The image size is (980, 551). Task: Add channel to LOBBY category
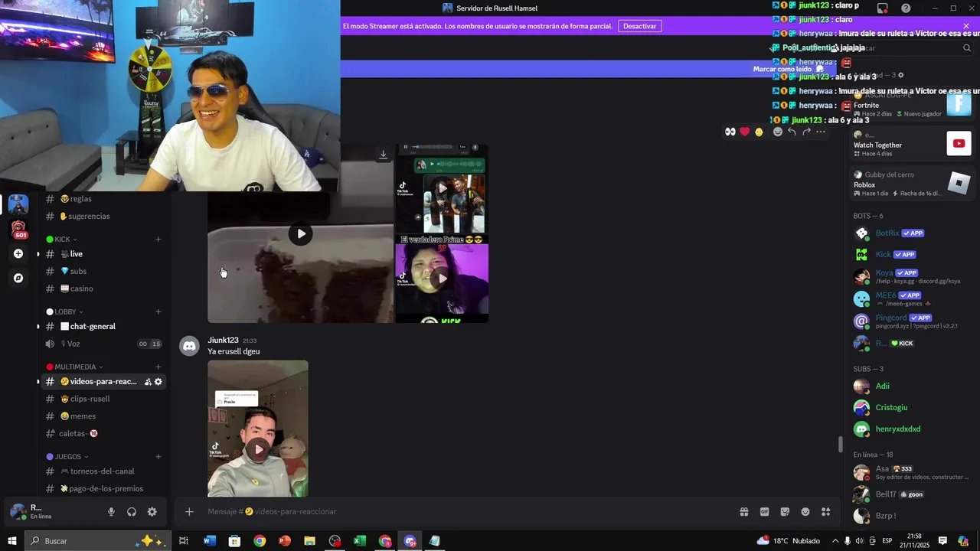(158, 312)
